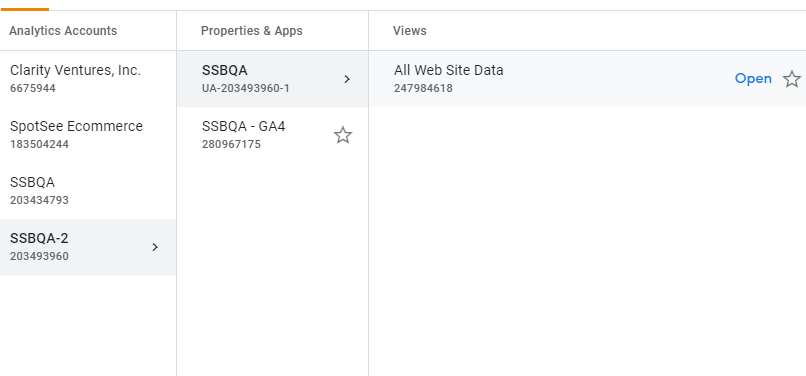This screenshot has width=806, height=376.
Task: Choose SSBQA property UA-203493960-1
Action: 272,79
